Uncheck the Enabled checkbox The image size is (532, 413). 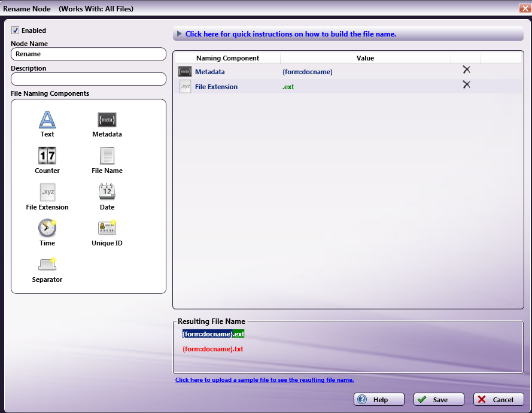click(x=15, y=30)
